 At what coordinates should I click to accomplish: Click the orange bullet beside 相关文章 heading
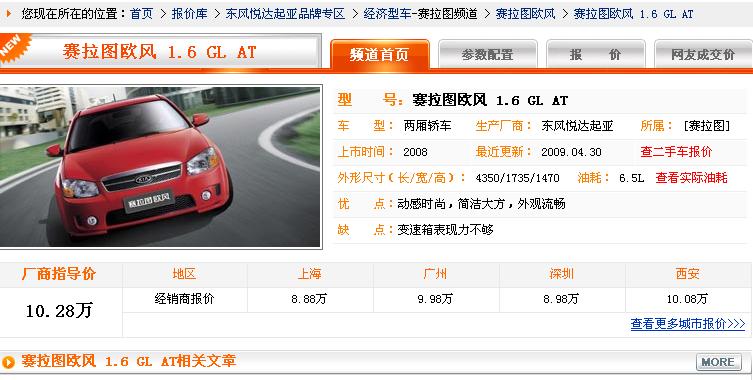8,362
